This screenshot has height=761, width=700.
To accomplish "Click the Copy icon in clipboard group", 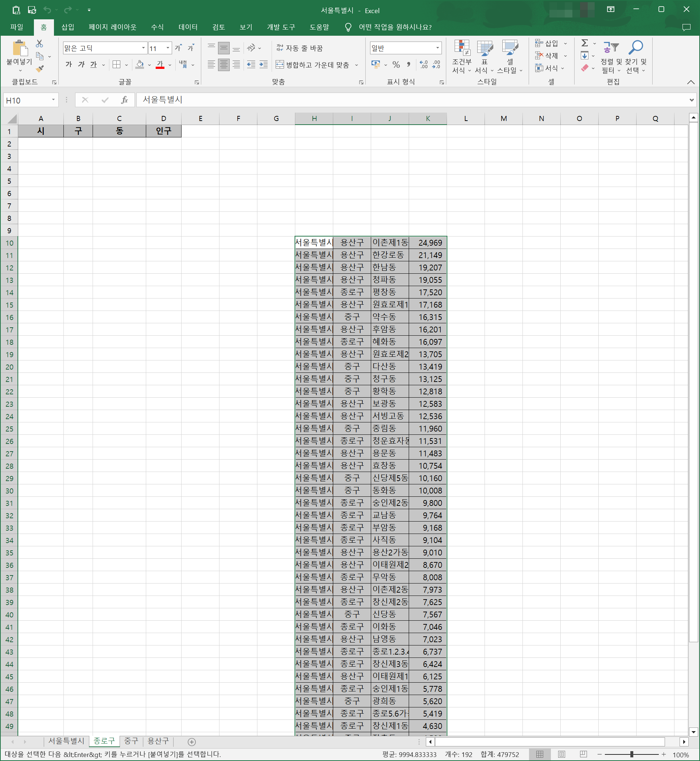I will click(x=40, y=56).
